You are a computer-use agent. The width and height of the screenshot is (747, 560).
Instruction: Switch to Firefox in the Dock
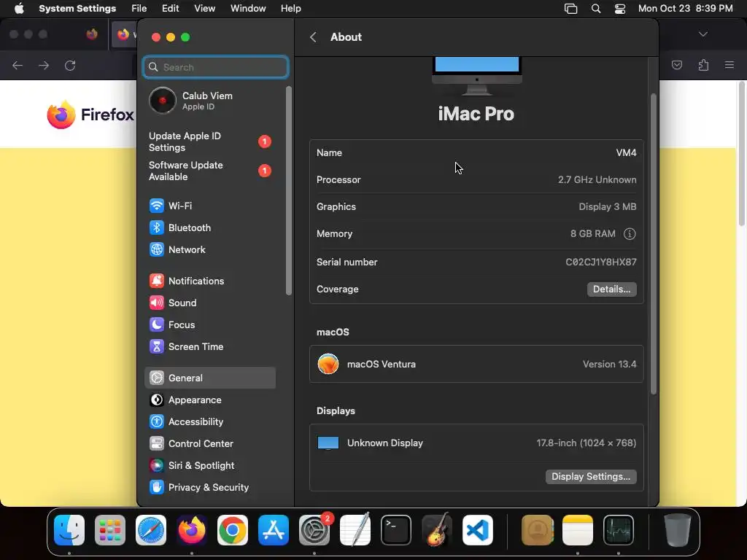tap(192, 530)
